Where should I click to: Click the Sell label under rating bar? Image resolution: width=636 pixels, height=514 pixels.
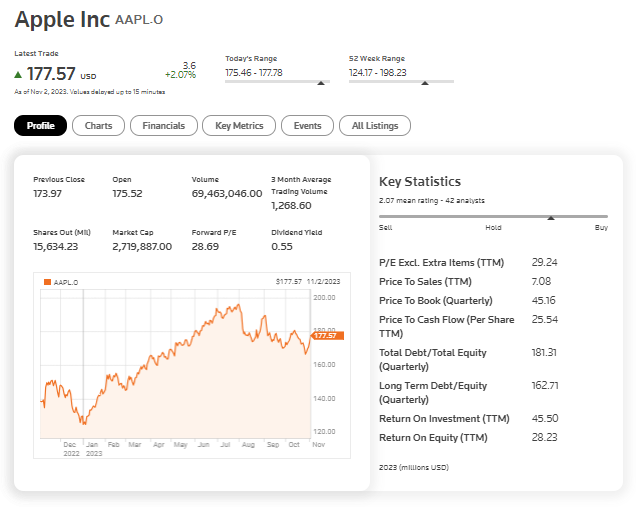(x=385, y=228)
